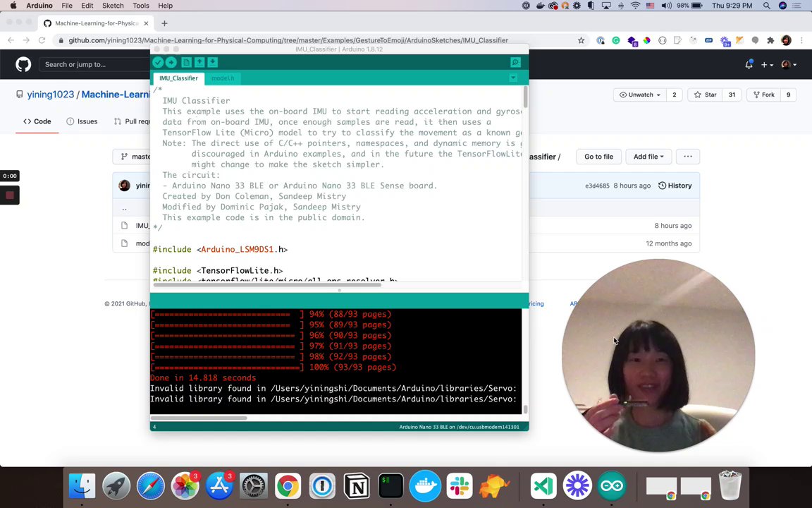
Task: Open Terminal from the Dock
Action: pyautogui.click(x=390, y=485)
